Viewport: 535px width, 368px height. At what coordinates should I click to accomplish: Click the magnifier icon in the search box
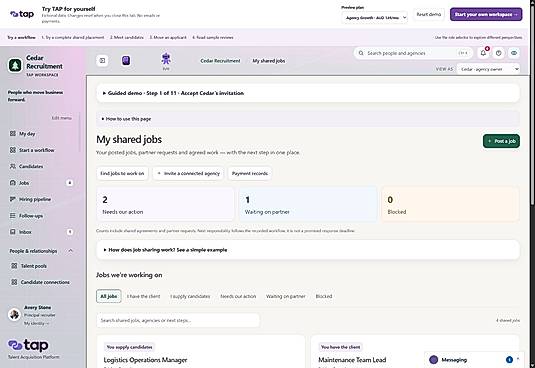click(361, 53)
